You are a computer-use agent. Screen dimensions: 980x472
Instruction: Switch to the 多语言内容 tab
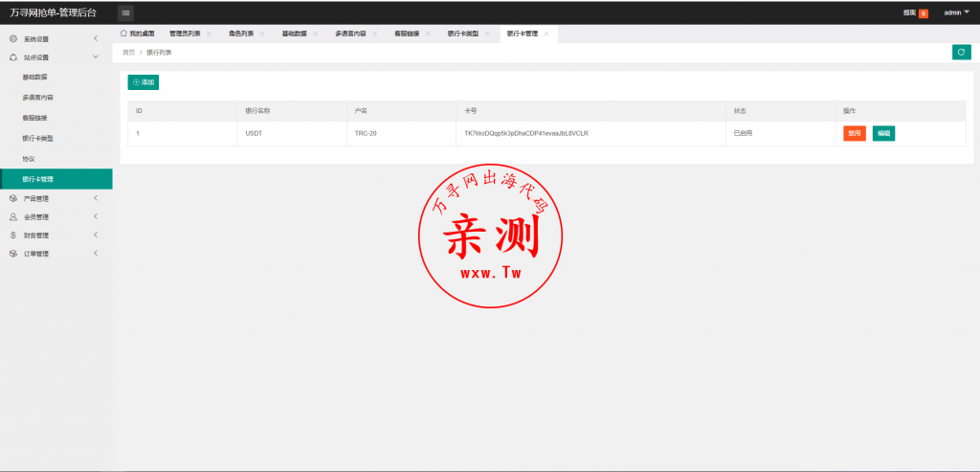(350, 34)
